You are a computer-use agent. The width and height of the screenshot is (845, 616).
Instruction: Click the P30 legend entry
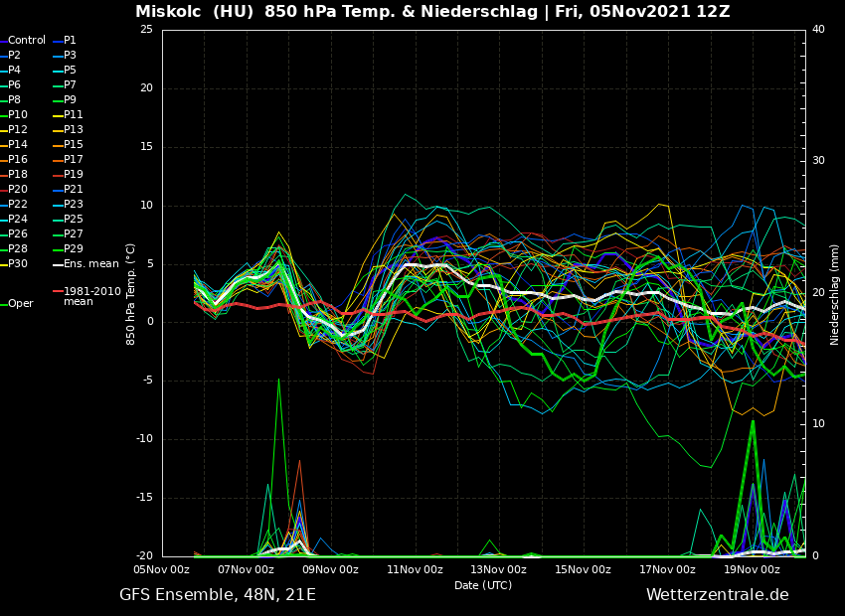18,264
